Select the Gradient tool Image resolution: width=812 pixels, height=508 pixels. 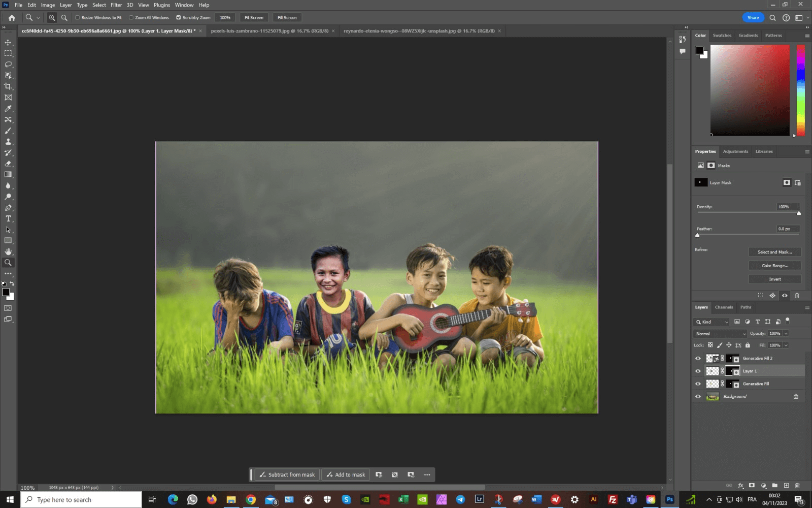[x=8, y=175]
